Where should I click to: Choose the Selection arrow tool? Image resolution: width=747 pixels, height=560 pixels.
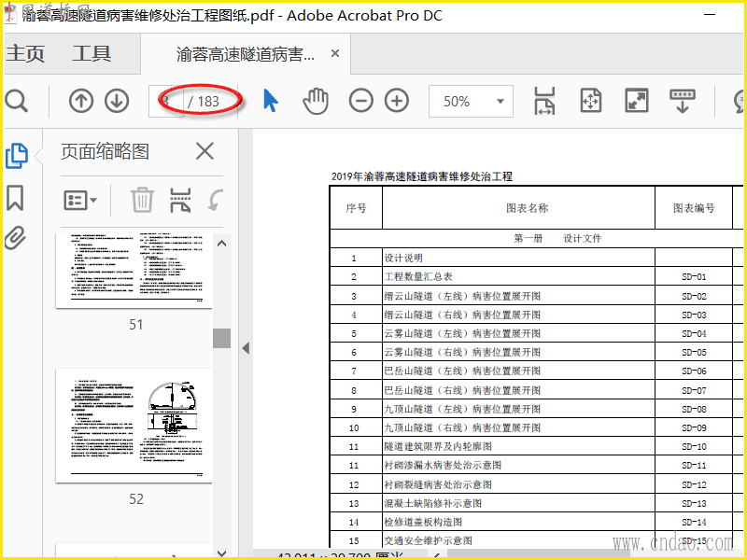coord(270,101)
